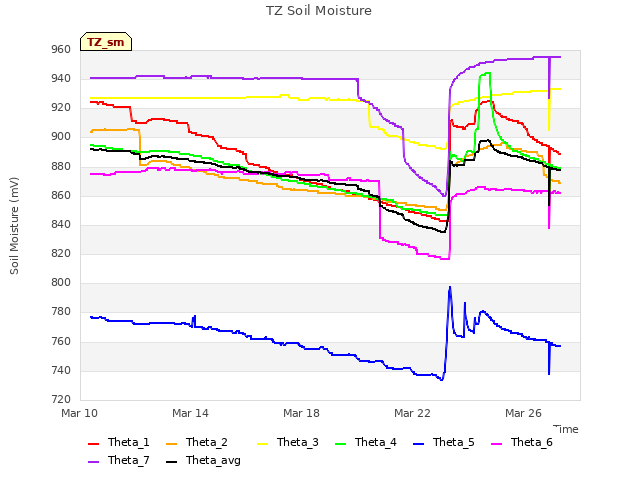Click the chart title TZ Soil Moisture
Image resolution: width=640 pixels, height=480 pixels.
pos(319,11)
